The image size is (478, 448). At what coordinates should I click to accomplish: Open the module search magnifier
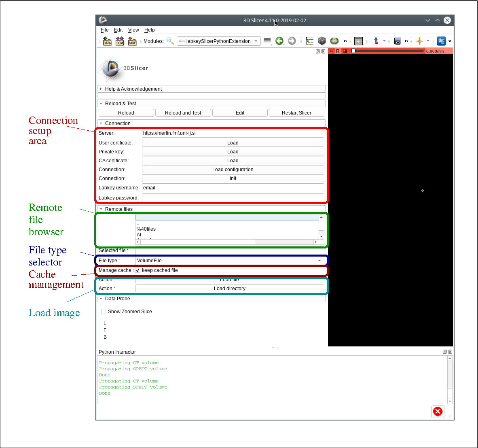pyautogui.click(x=170, y=41)
